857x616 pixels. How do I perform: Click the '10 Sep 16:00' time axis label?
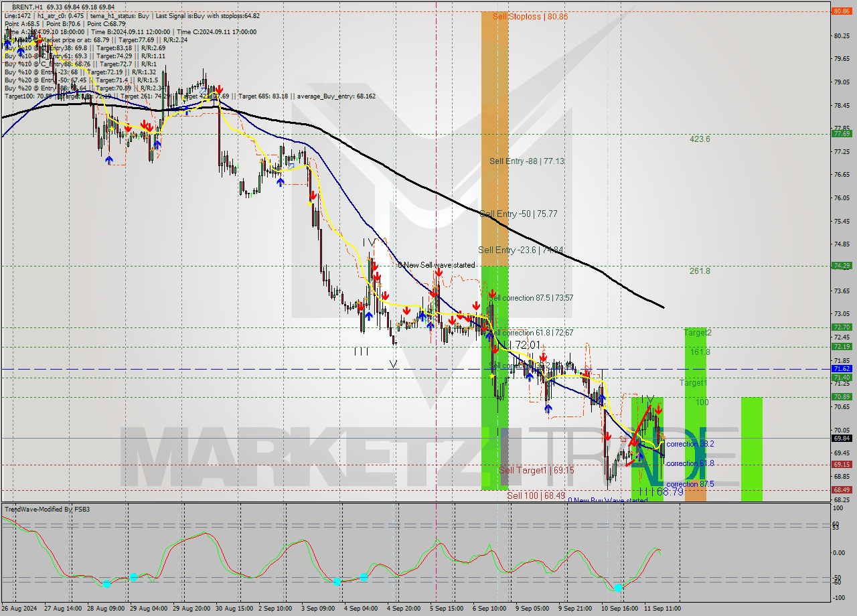[619, 609]
